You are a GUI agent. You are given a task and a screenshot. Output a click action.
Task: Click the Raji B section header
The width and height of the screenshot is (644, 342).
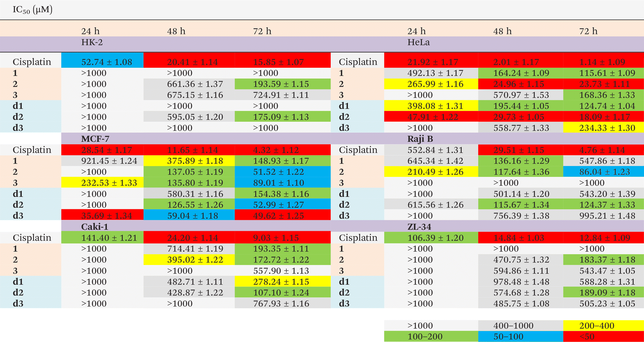point(420,139)
